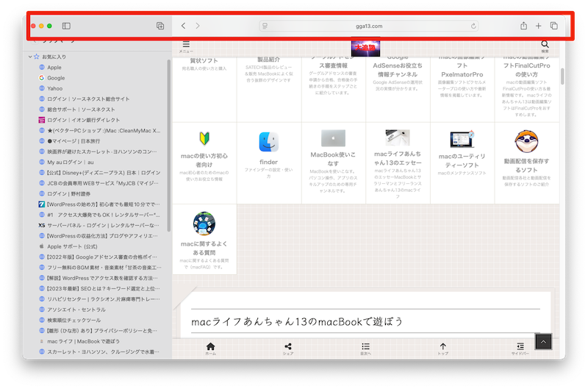588x389 pixels.
Task: Open the Share icon in toolbar
Action: pos(523,26)
